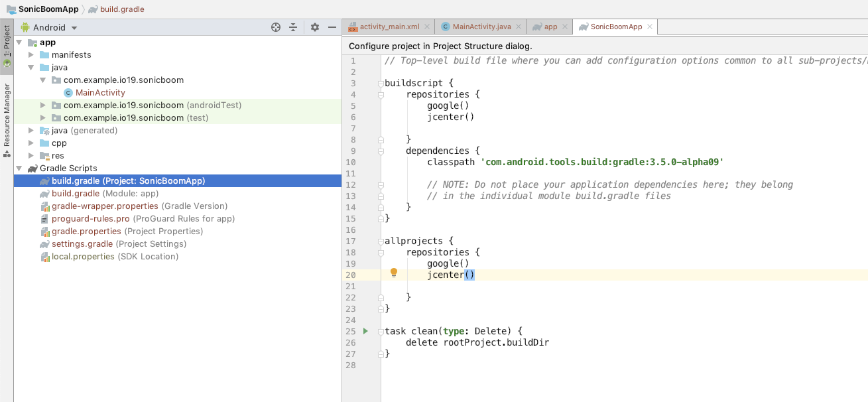Run the clean task via the gutter arrow
The width and height of the screenshot is (868, 402).
(365, 330)
